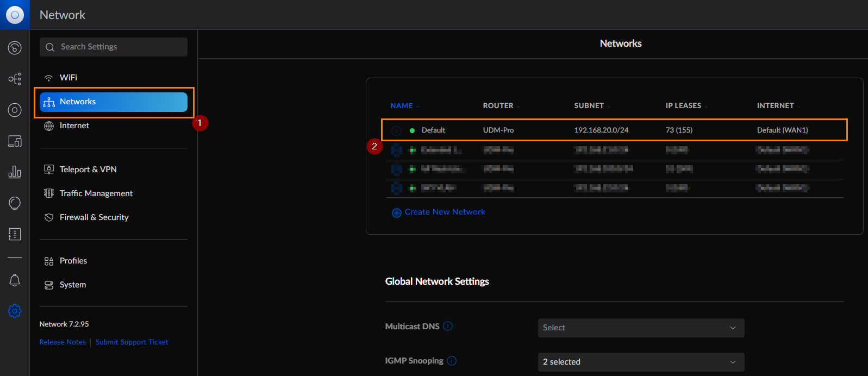Click Submit Support Ticket link
The height and width of the screenshot is (376, 868).
point(132,342)
